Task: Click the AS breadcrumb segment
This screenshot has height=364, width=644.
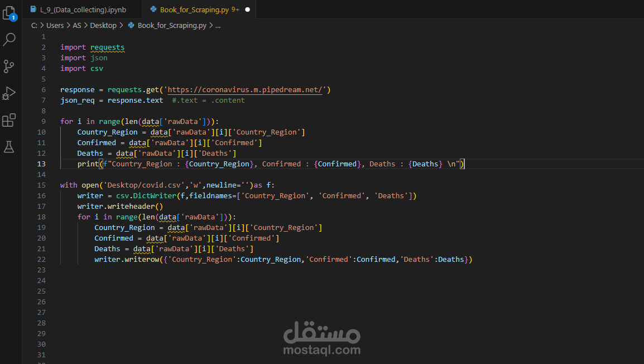Action: [x=77, y=26]
